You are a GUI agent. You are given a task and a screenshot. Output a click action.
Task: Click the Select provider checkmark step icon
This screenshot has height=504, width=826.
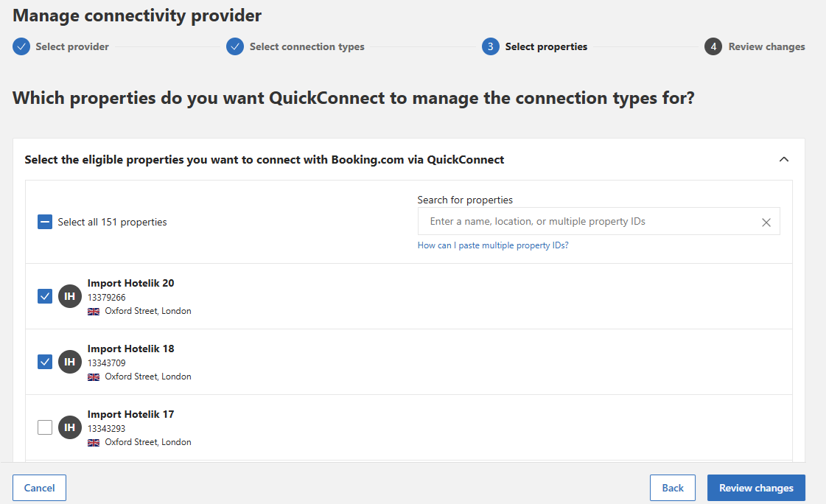pos(21,46)
